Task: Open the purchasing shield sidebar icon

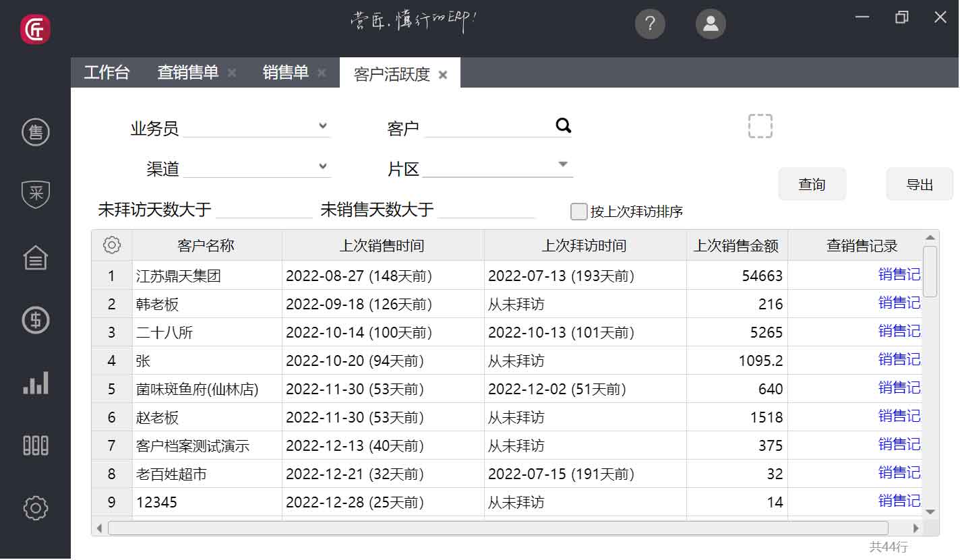Action: coord(35,194)
